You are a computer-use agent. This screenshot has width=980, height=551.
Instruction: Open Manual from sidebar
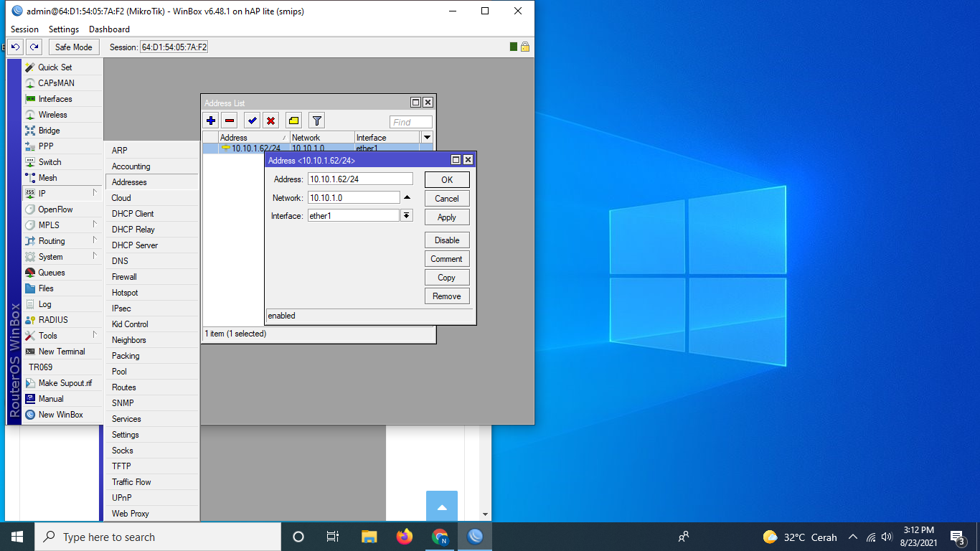[x=62, y=398]
